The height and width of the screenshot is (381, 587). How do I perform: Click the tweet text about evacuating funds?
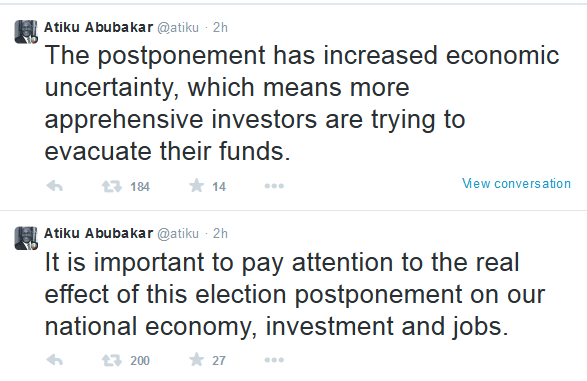tap(302, 103)
